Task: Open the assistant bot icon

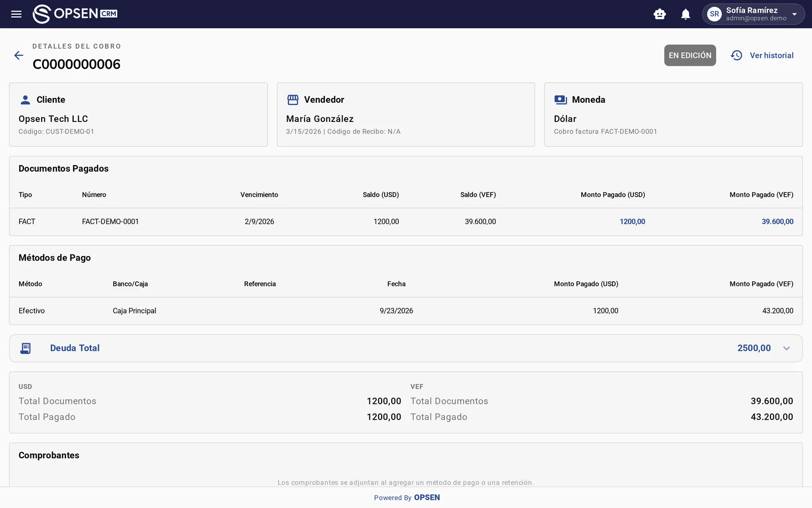Action: (x=660, y=14)
